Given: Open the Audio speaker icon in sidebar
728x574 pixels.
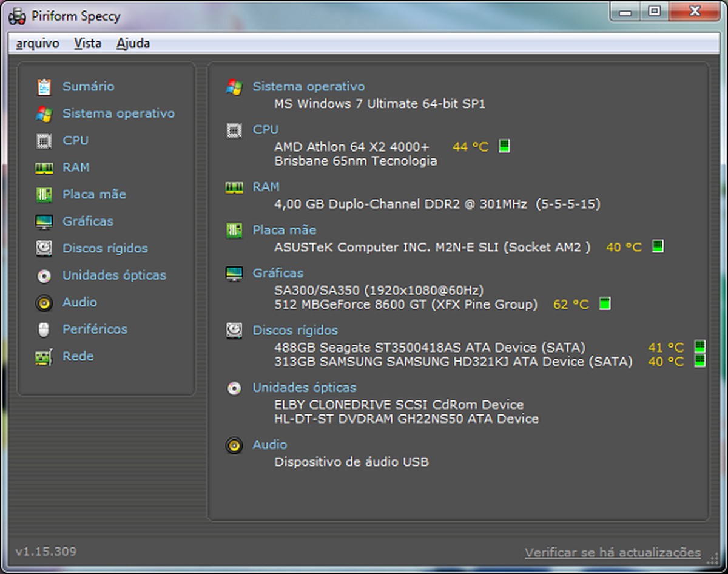Looking at the screenshot, I should point(44,302).
